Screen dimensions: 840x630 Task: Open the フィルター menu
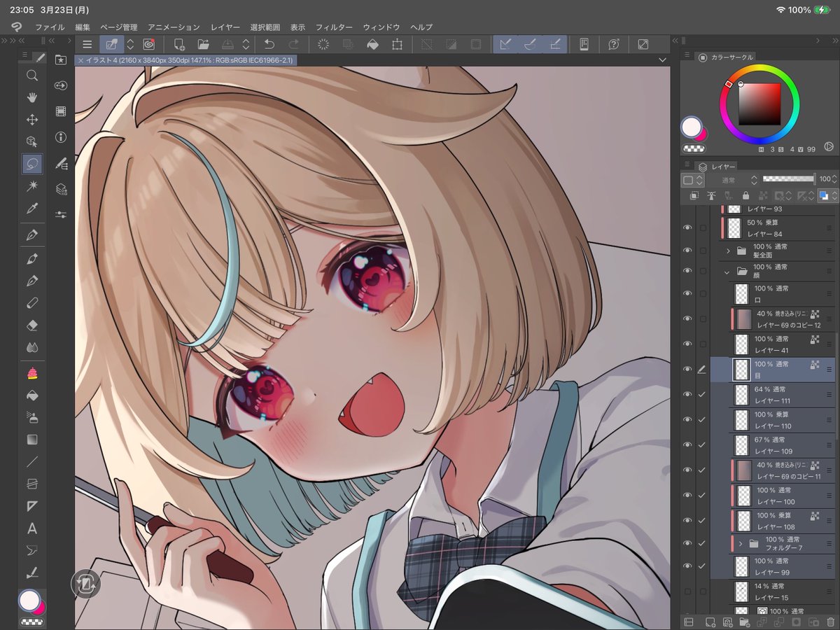pyautogui.click(x=334, y=27)
